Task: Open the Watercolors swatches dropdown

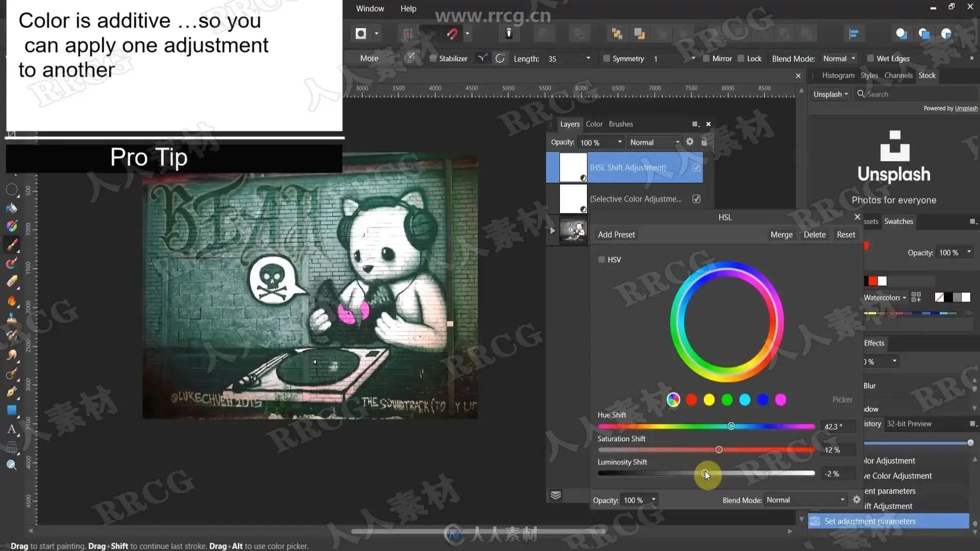Action: pyautogui.click(x=885, y=297)
